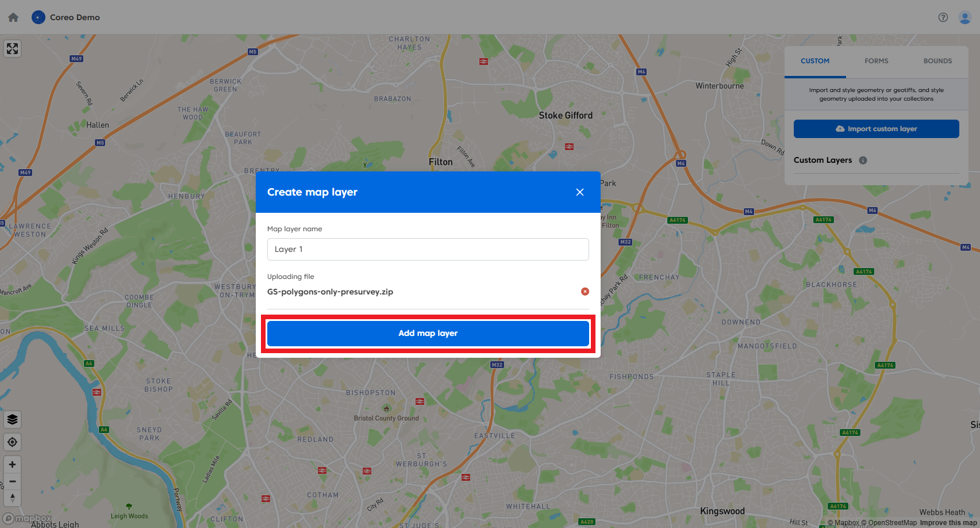Close the Create map layer dialog

[x=579, y=192]
